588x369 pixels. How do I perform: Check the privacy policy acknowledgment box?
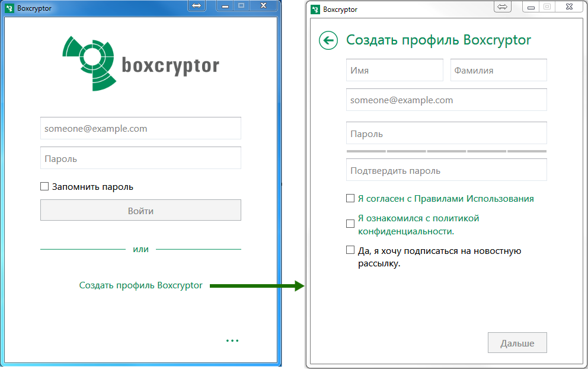click(350, 223)
